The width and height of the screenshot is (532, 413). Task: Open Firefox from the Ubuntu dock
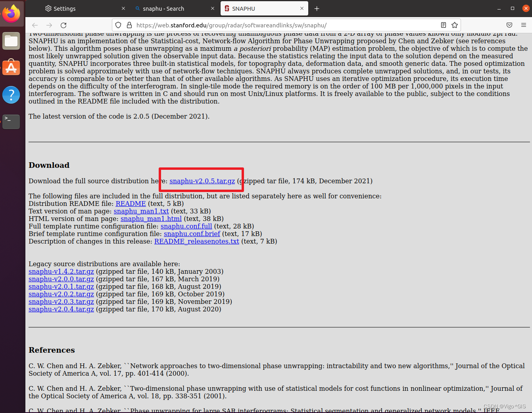coord(11,13)
